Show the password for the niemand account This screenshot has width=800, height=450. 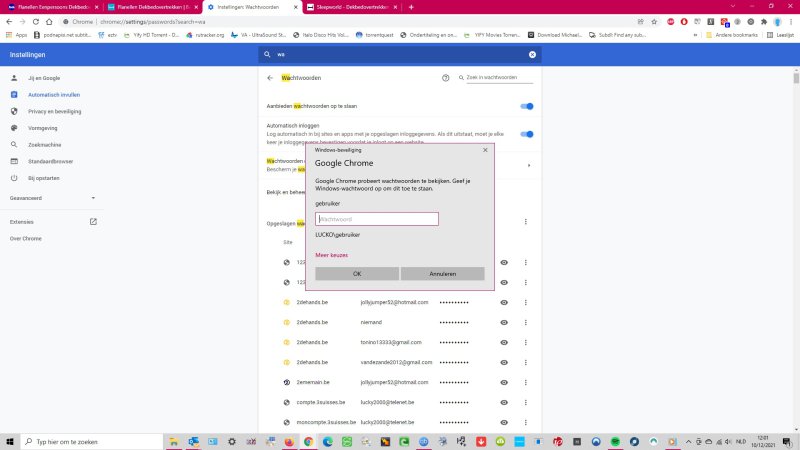(x=504, y=322)
